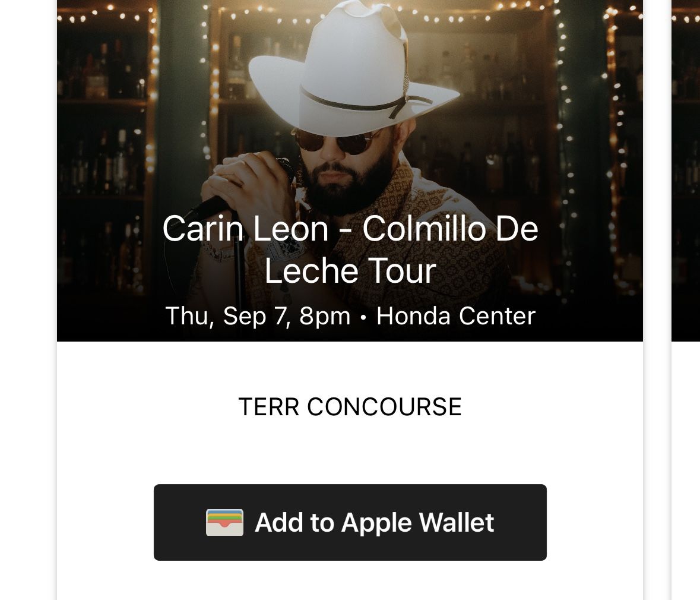Select the TERR CONCOURSE section label
The width and height of the screenshot is (700, 600).
tap(350, 406)
